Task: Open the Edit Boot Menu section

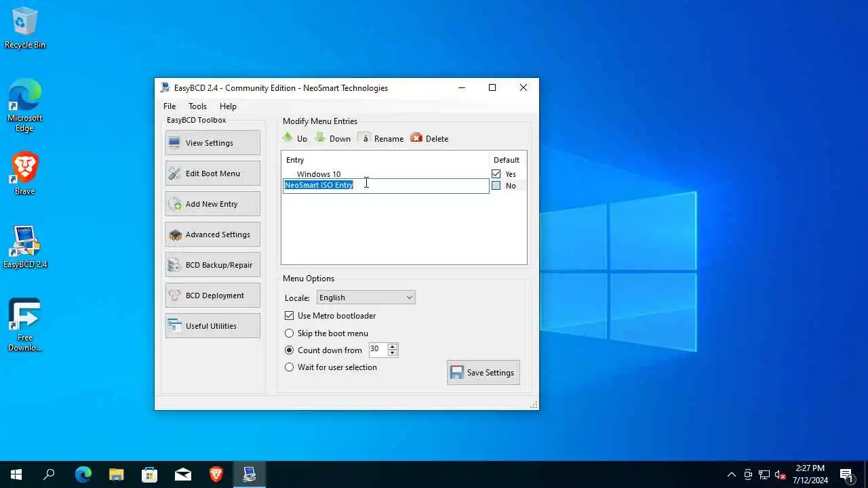Action: pyautogui.click(x=212, y=174)
